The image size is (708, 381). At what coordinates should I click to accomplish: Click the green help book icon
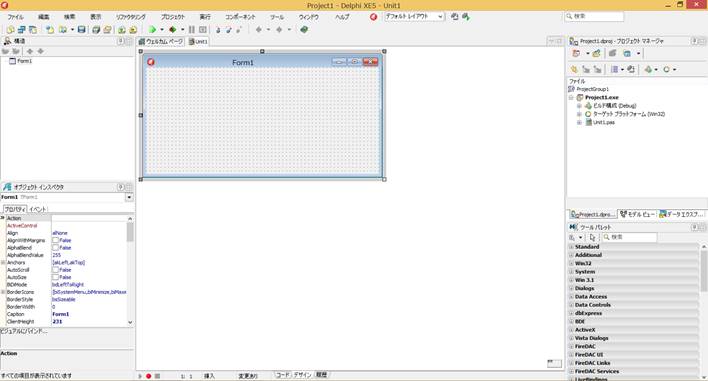point(304,29)
